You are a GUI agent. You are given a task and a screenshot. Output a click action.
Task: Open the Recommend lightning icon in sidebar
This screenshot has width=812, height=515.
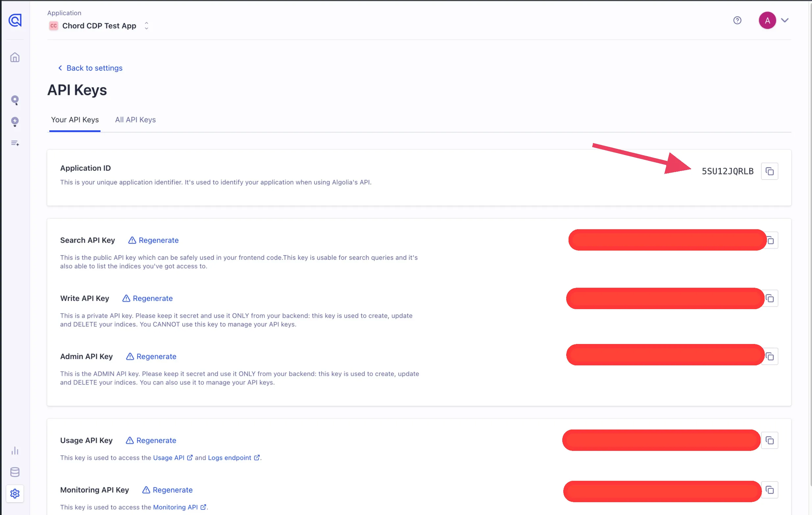click(x=15, y=122)
